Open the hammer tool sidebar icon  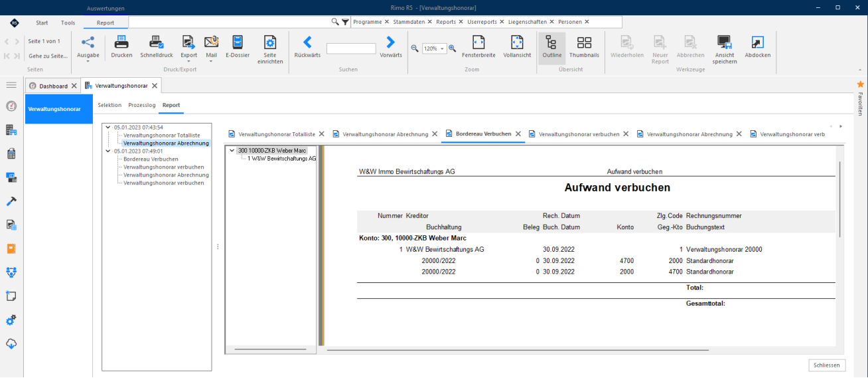[11, 201]
